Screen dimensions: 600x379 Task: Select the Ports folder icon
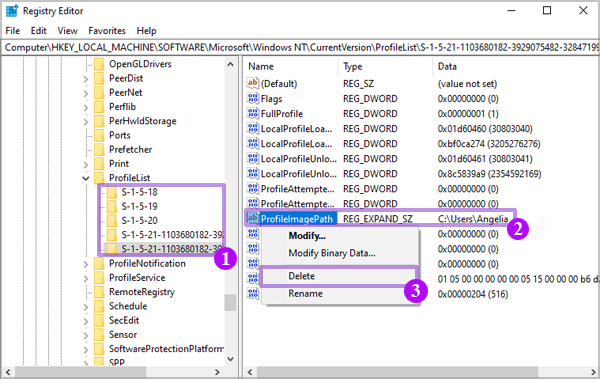[x=99, y=135]
